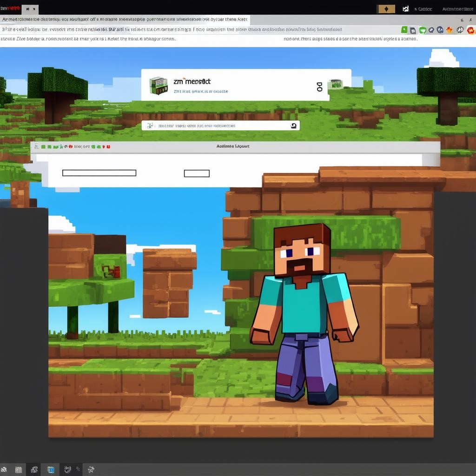Click the 'zm meosfct' title text
This screenshot has height=476, width=476.
(192, 81)
